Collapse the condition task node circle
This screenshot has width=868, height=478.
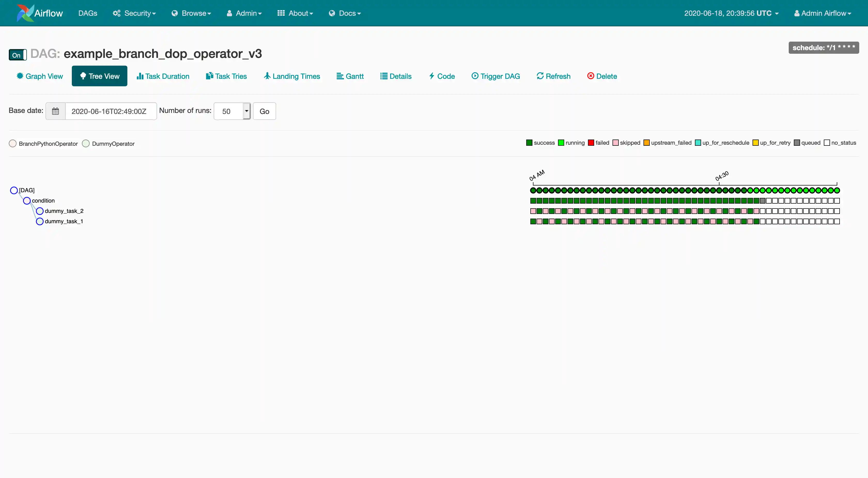coord(27,201)
